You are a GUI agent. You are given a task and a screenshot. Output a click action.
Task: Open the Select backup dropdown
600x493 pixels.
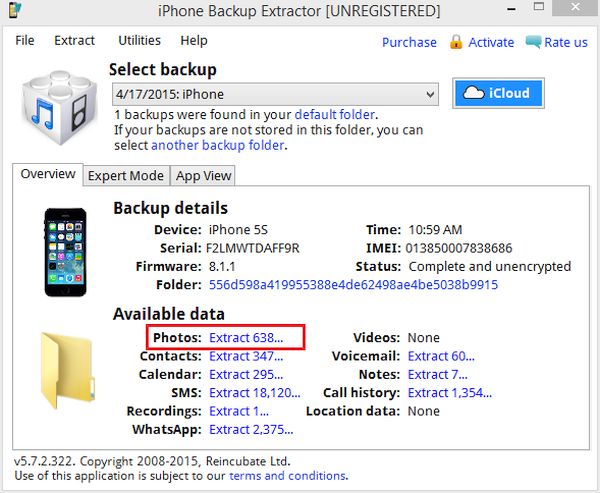tap(275, 94)
